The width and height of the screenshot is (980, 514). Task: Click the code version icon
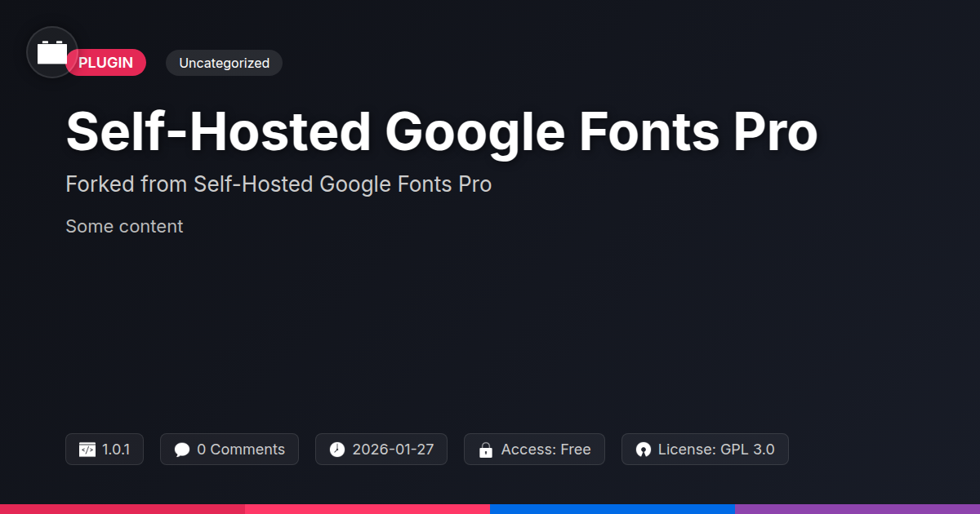pos(87,450)
